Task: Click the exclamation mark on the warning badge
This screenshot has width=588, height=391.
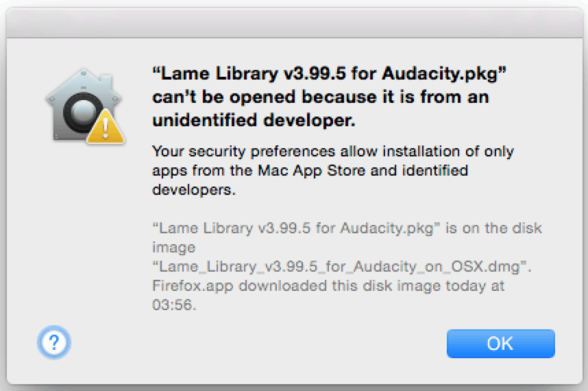Action: [106, 129]
